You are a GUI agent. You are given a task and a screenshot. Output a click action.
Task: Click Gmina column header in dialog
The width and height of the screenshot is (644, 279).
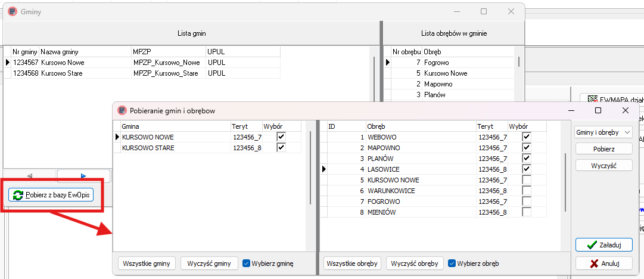pos(175,126)
